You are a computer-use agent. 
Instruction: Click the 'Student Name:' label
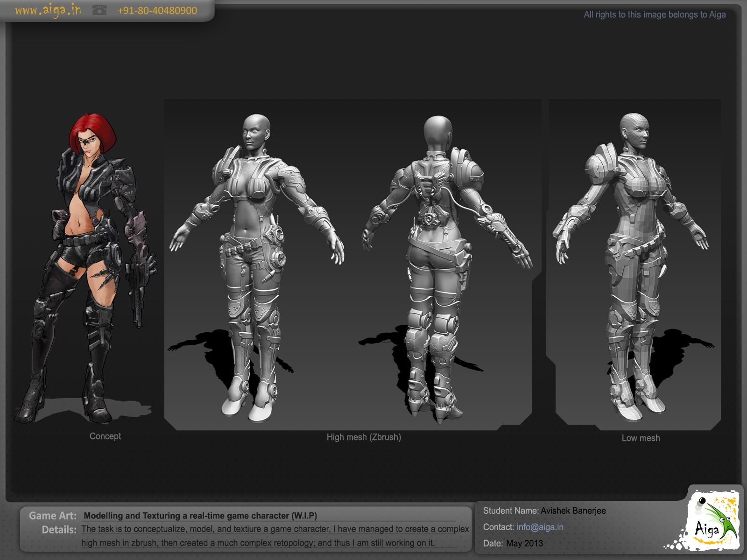pos(511,511)
